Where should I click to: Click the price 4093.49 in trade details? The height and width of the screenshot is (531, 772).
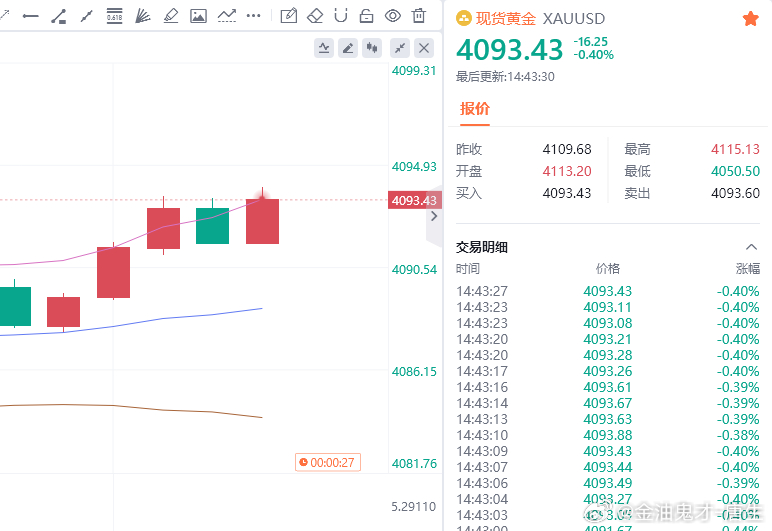pos(608,483)
